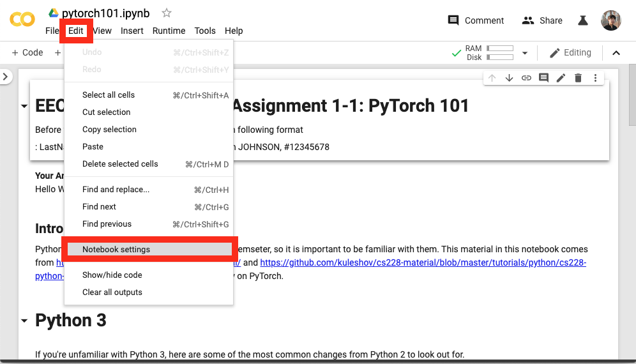The height and width of the screenshot is (364, 636).
Task: Add a comment to the cell
Action: click(x=543, y=78)
